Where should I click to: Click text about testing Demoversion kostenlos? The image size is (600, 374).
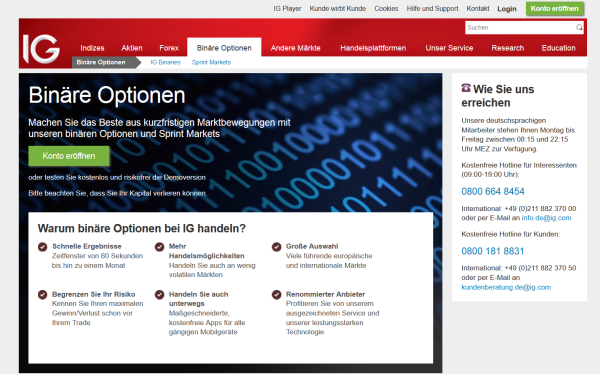point(117,178)
